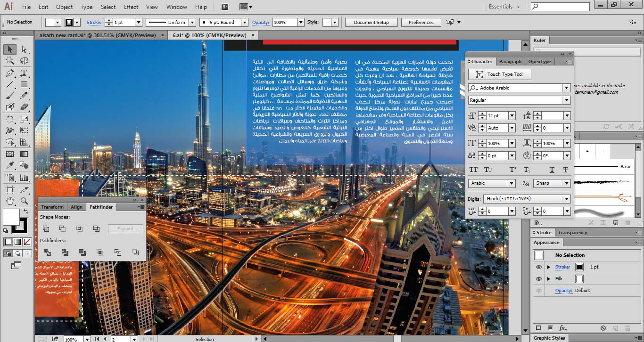Toggle Superscript in Character panel
Image resolution: width=644 pixels, height=342 pixels.
pos(512,170)
